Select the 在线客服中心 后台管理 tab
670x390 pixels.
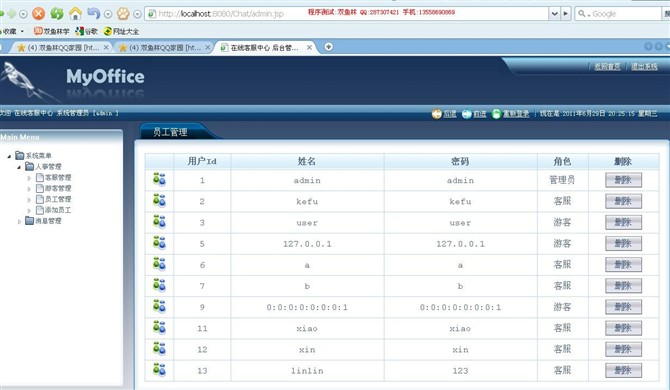(x=264, y=47)
